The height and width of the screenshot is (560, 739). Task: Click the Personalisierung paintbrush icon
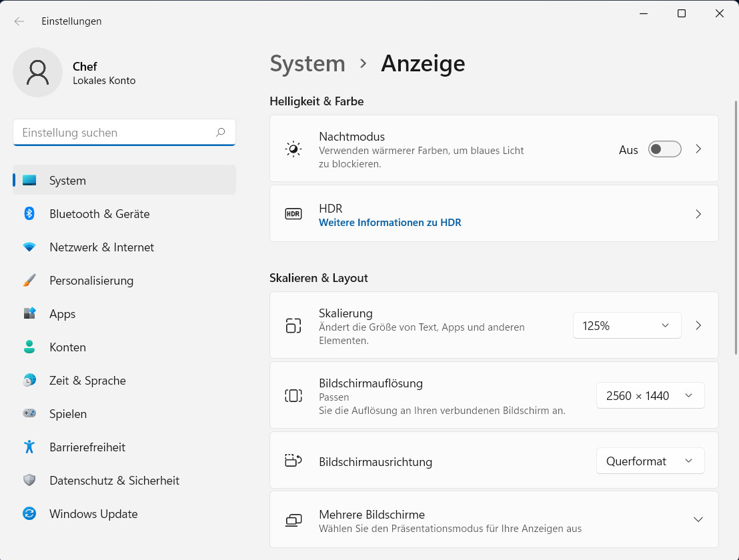(x=29, y=280)
